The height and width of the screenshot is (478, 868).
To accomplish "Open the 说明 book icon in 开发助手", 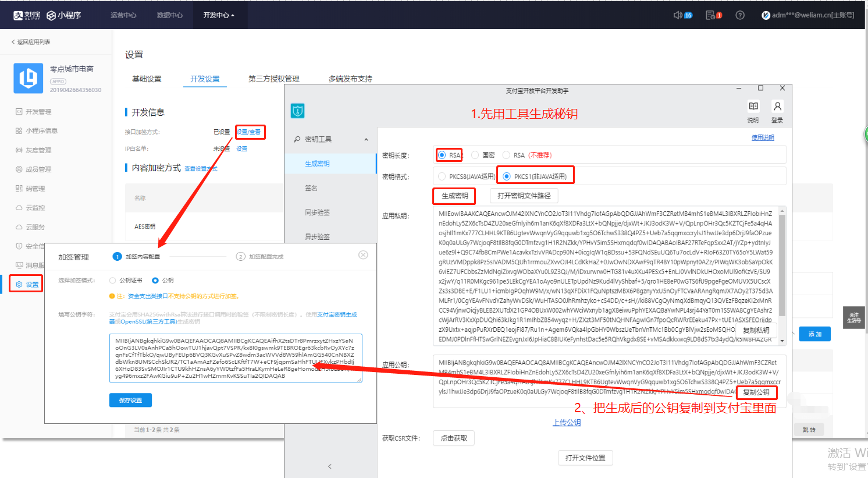I will tap(753, 106).
